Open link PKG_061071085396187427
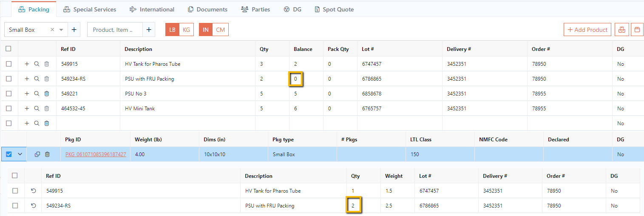This screenshot has height=216, width=644. click(x=96, y=154)
